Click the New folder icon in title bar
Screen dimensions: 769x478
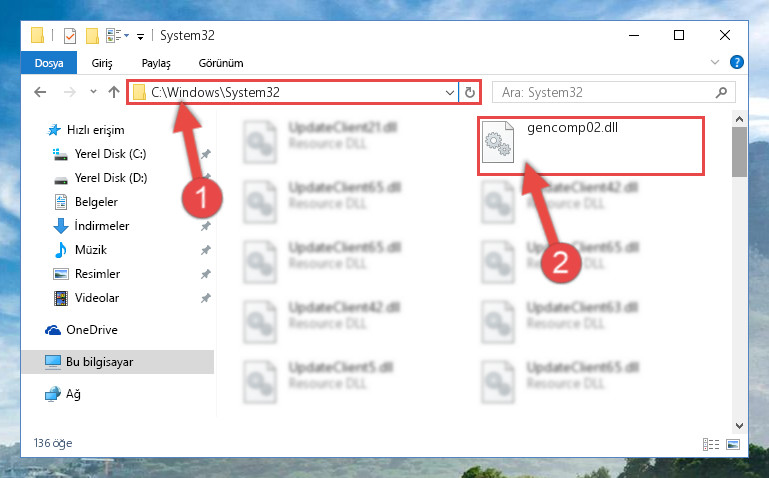(92, 36)
